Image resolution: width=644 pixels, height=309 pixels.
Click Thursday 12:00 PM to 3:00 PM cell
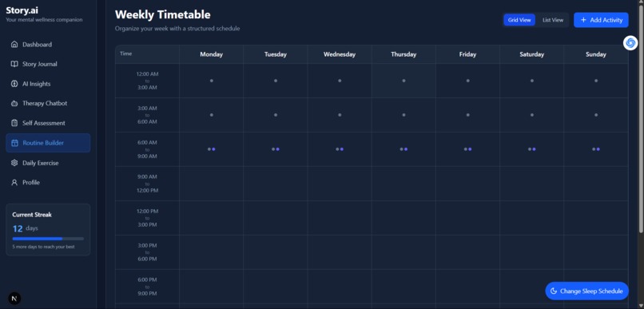pyautogui.click(x=403, y=218)
